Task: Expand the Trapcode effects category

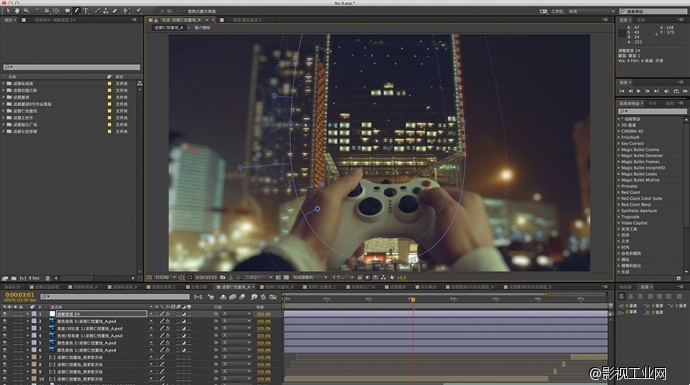Action: [x=619, y=217]
